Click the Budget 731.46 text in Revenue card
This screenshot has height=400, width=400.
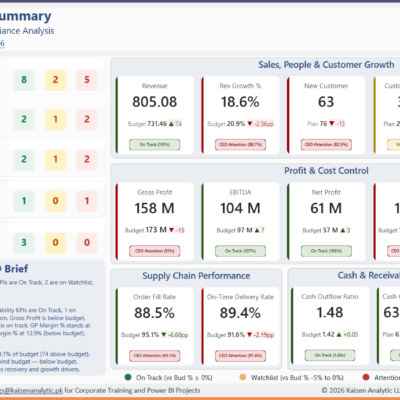click(147, 124)
